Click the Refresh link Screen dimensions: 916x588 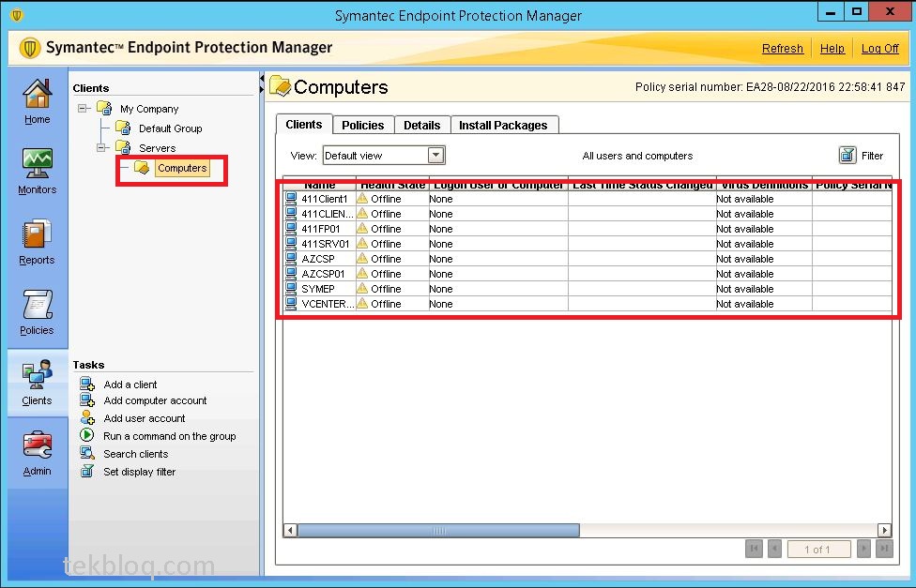[782, 49]
